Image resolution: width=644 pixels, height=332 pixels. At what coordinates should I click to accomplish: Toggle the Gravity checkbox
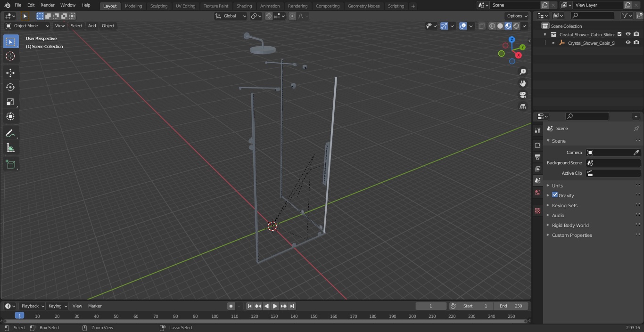(555, 195)
